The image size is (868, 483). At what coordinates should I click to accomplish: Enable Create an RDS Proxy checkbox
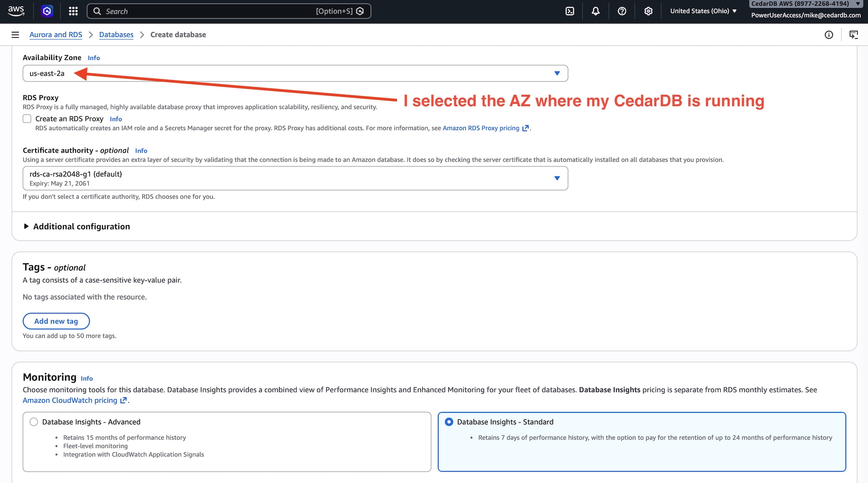[27, 119]
